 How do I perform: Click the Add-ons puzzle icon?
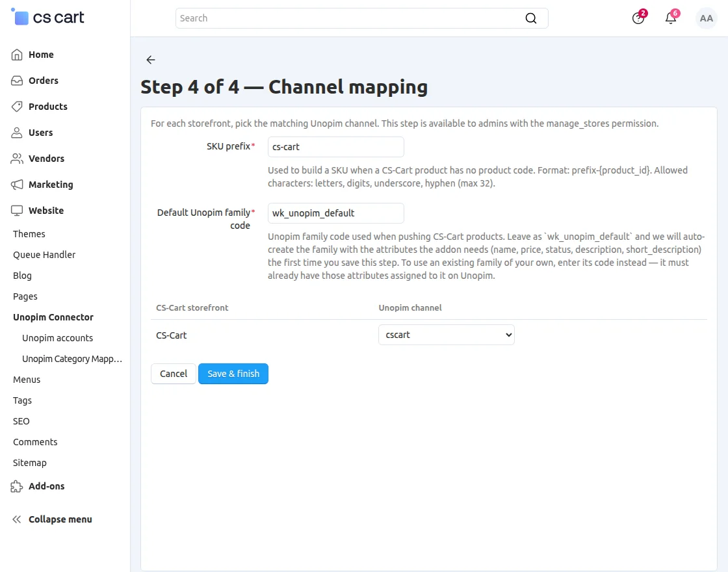[x=17, y=486]
